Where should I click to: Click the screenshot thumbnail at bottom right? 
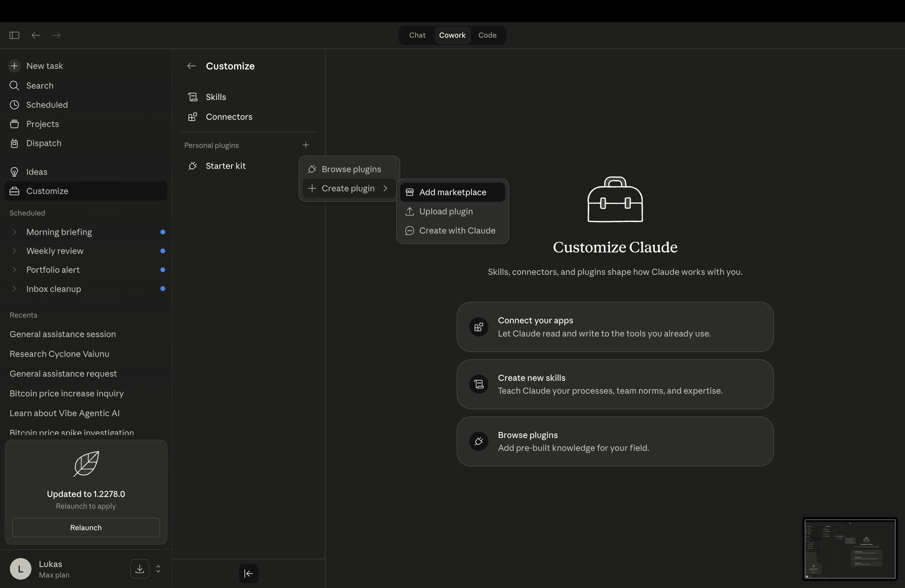(x=849, y=549)
